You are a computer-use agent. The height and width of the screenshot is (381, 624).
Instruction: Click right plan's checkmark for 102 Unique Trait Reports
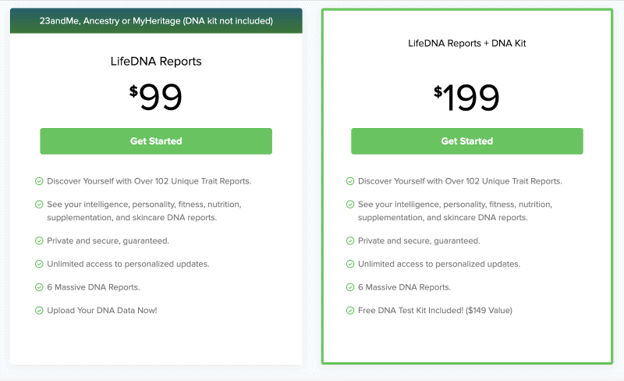[x=350, y=181]
